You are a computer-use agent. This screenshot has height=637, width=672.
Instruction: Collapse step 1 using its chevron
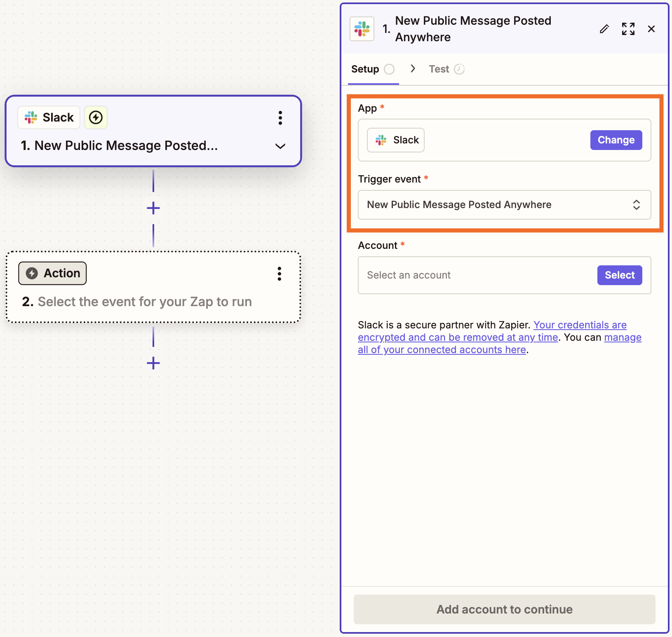click(280, 146)
